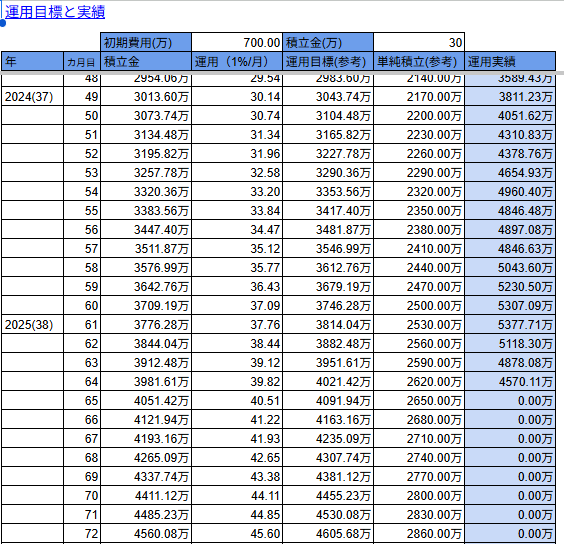Select the 運用実績 cell showing 5377.71万
The image size is (564, 544).
coord(510,325)
